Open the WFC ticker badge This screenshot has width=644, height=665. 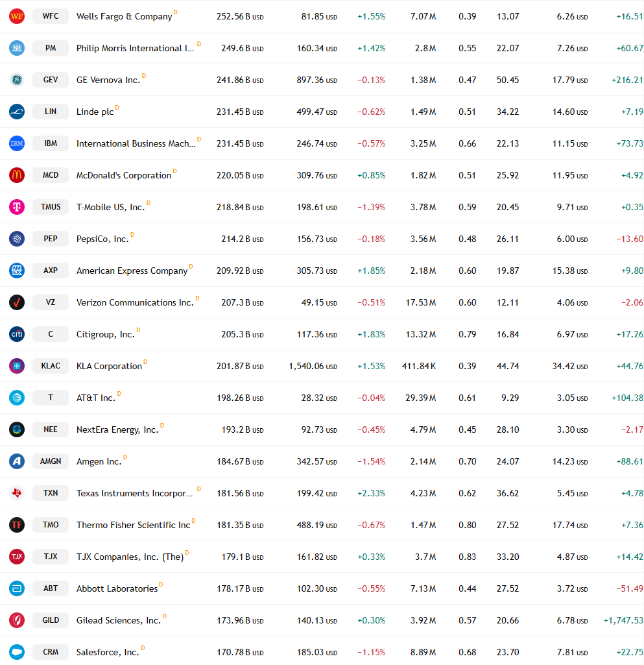(x=51, y=16)
